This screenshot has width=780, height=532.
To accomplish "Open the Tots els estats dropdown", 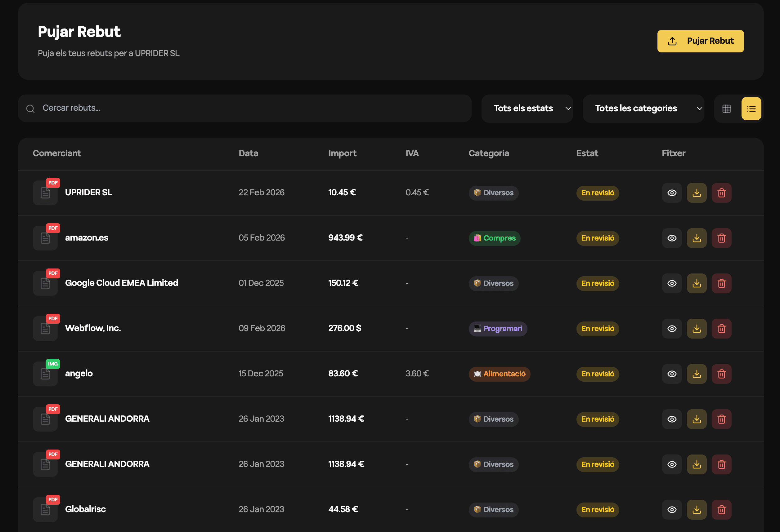I will [527, 108].
